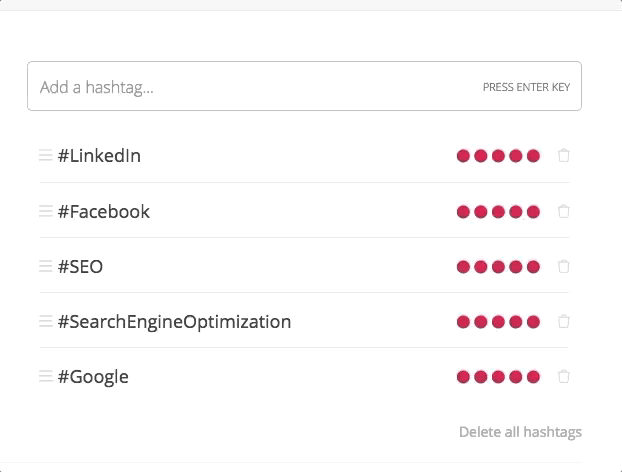Select the #Facebook hashtag text
The width and height of the screenshot is (622, 472).
point(104,211)
